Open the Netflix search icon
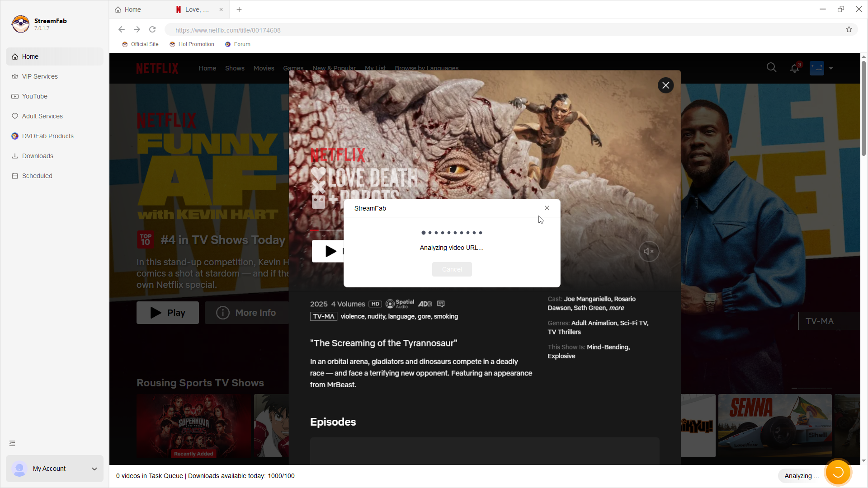Viewport: 868px width, 488px height. point(772,68)
